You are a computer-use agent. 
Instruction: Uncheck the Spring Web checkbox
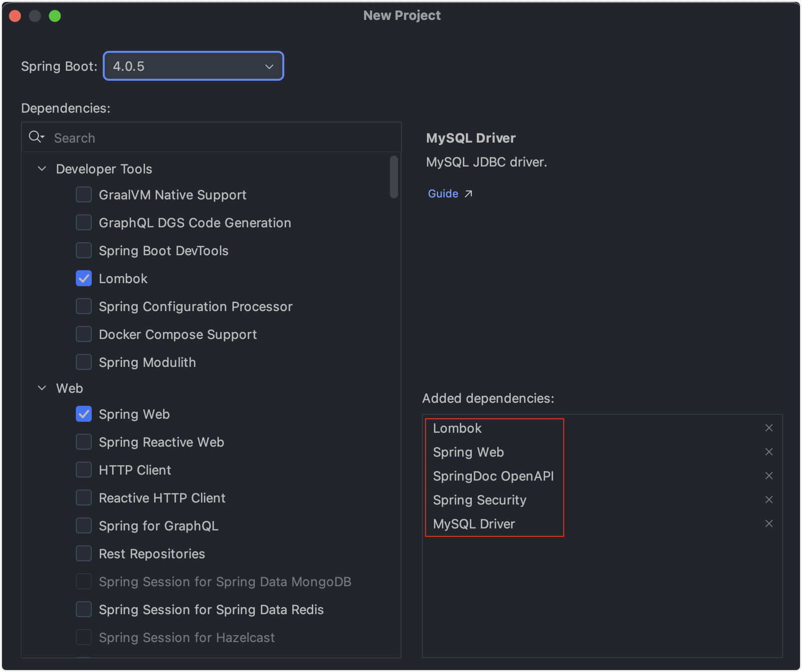tap(84, 414)
